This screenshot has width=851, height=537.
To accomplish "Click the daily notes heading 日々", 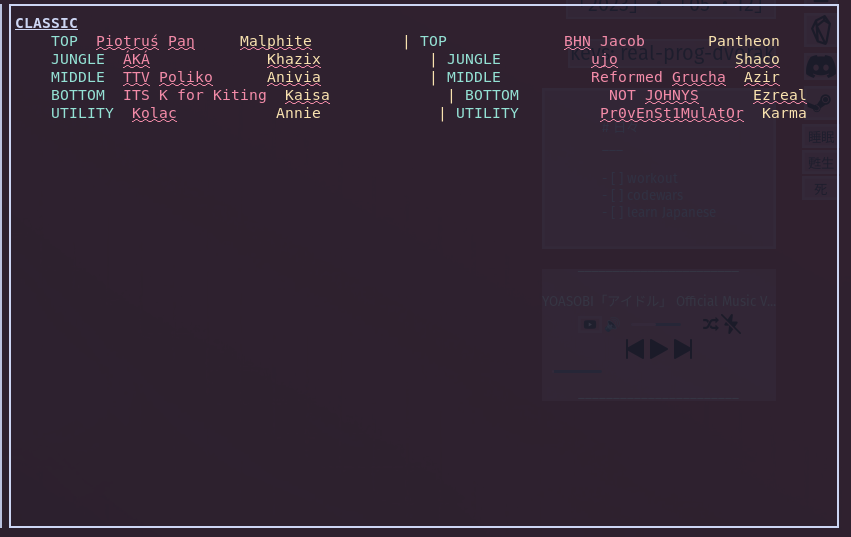I will pos(620,129).
